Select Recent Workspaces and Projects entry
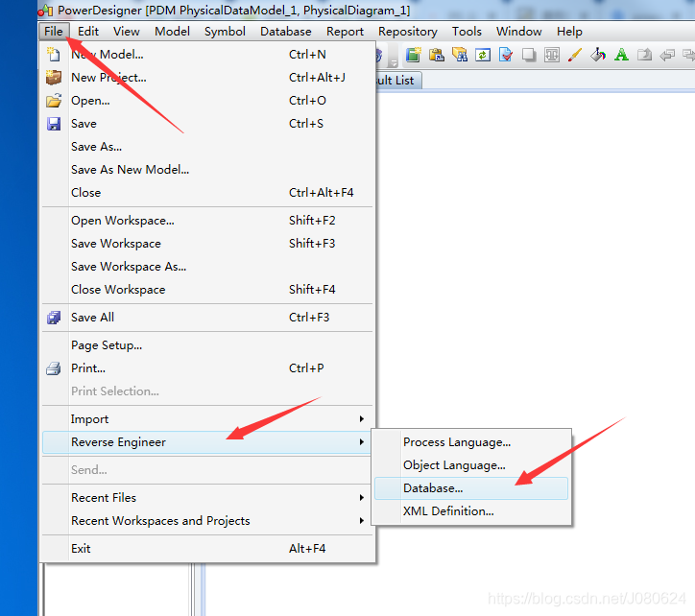The width and height of the screenshot is (695, 616). pos(207,521)
